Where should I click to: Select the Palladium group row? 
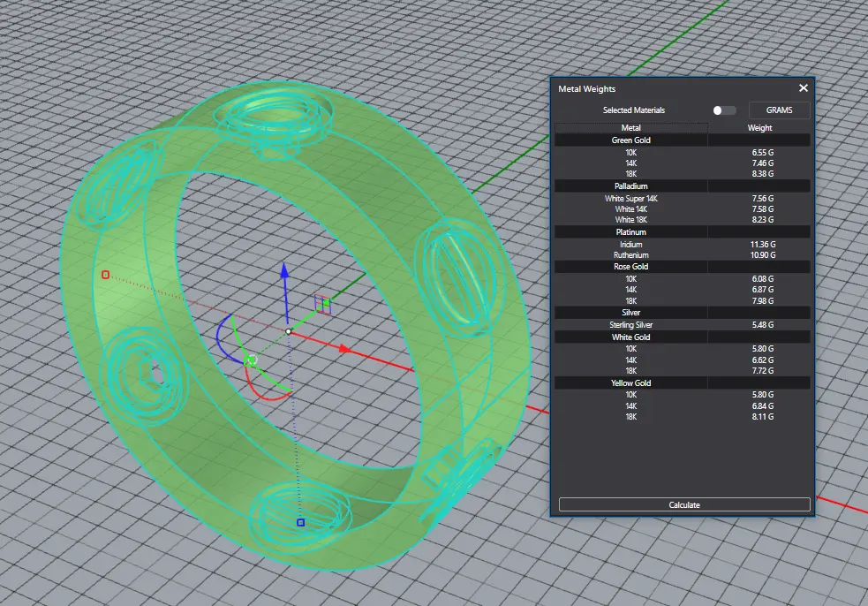[683, 186]
